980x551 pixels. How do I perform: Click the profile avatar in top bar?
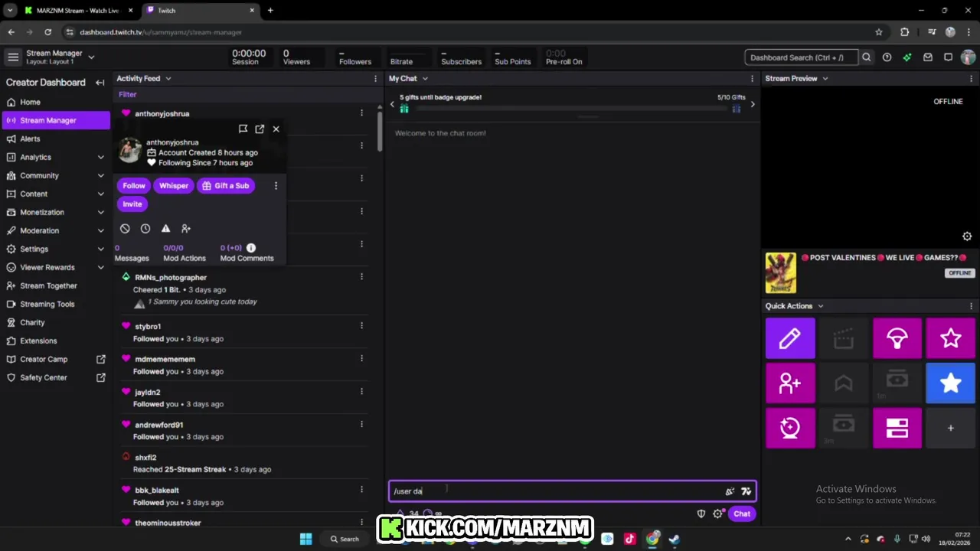pyautogui.click(x=968, y=57)
